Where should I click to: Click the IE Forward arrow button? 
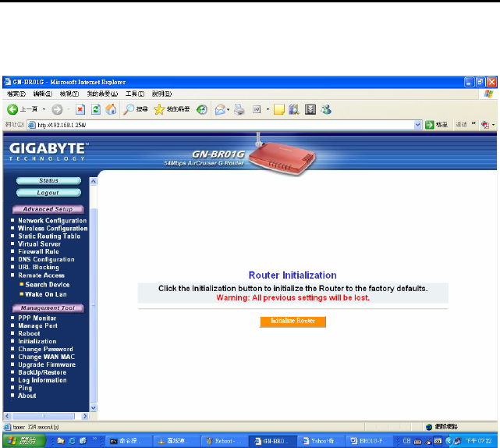pyautogui.click(x=57, y=109)
